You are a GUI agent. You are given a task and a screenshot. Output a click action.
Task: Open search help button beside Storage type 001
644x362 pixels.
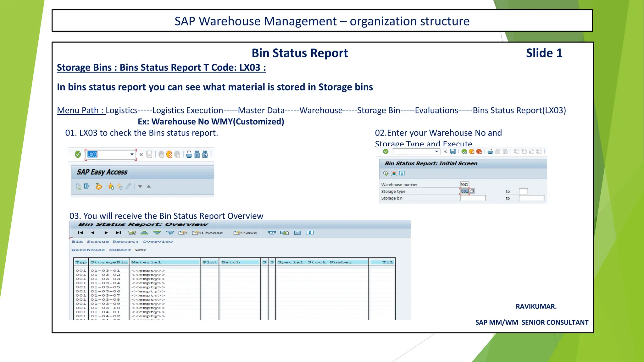(472, 191)
